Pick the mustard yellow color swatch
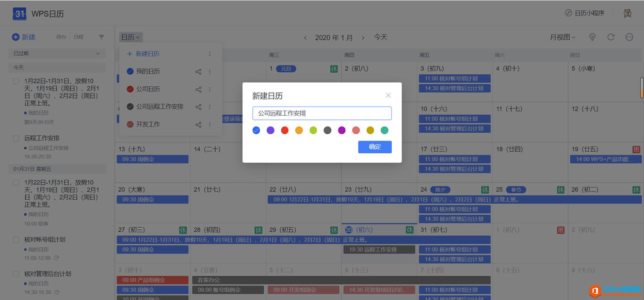The image size is (644, 300). (x=370, y=130)
